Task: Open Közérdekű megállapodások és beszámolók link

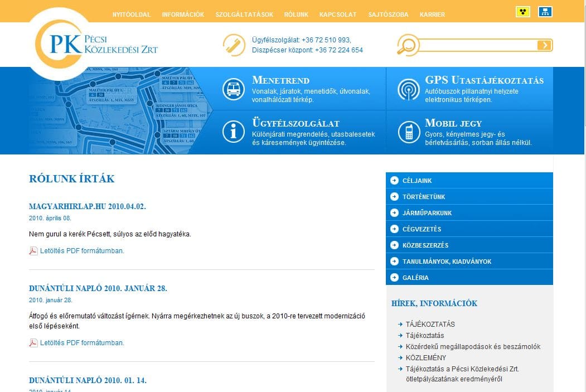Action: (473, 347)
